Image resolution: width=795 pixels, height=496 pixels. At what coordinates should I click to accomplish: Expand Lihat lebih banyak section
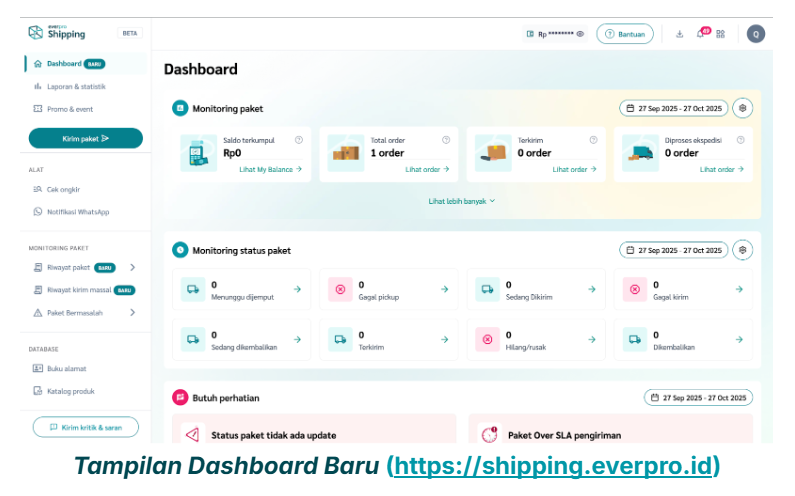461,201
